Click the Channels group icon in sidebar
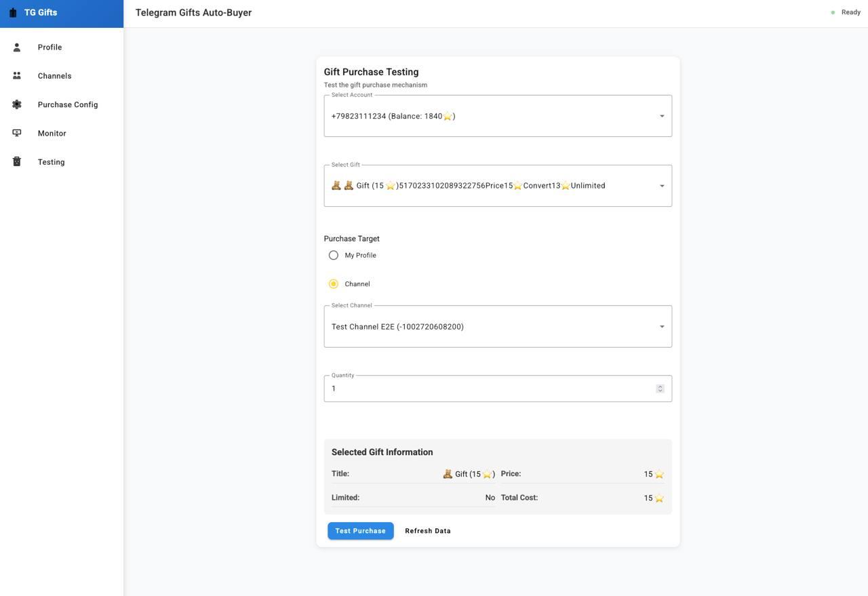868x596 pixels. click(x=17, y=76)
